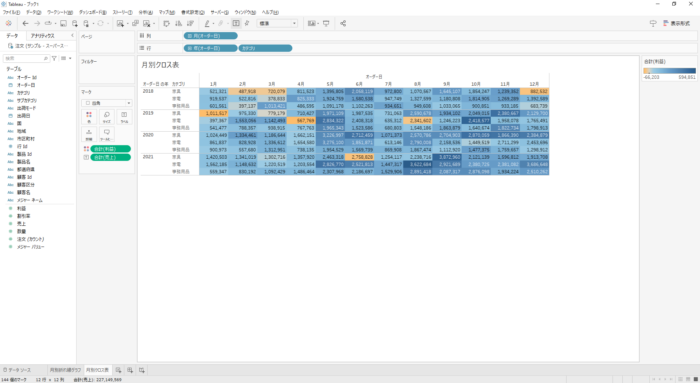700x383 pixels.
Task: Open the ヘルプ menu
Action: (270, 12)
